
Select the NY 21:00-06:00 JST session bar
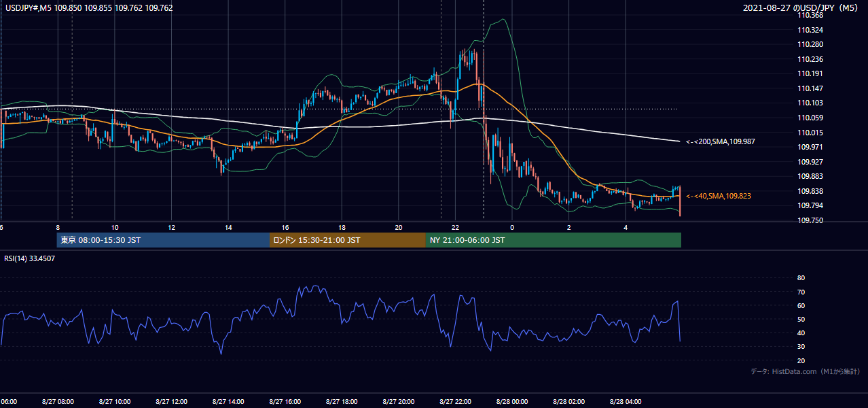(x=553, y=240)
